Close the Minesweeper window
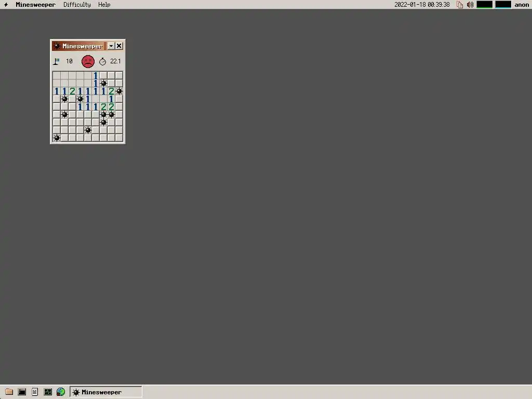This screenshot has height=399, width=532. pyautogui.click(x=119, y=46)
